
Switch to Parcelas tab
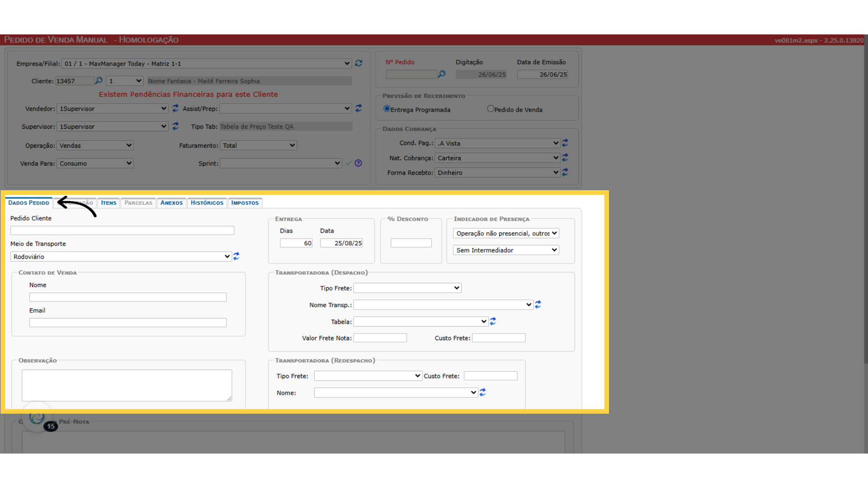click(x=138, y=203)
